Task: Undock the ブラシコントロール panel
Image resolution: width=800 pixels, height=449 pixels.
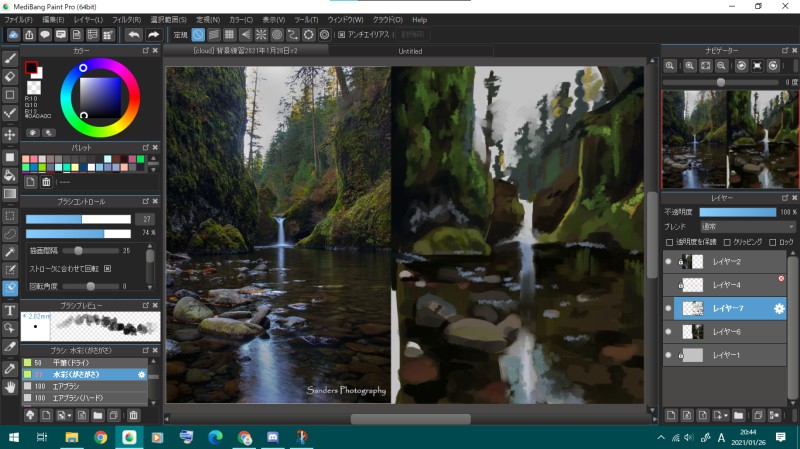Action: pos(145,202)
